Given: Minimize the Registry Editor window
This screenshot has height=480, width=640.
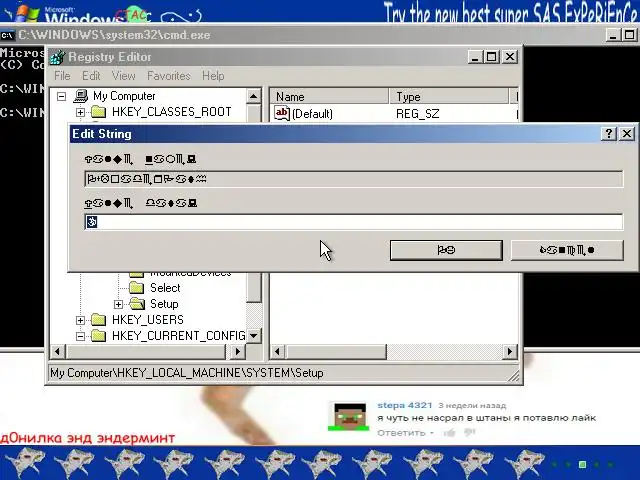Looking at the screenshot, I should [x=474, y=57].
